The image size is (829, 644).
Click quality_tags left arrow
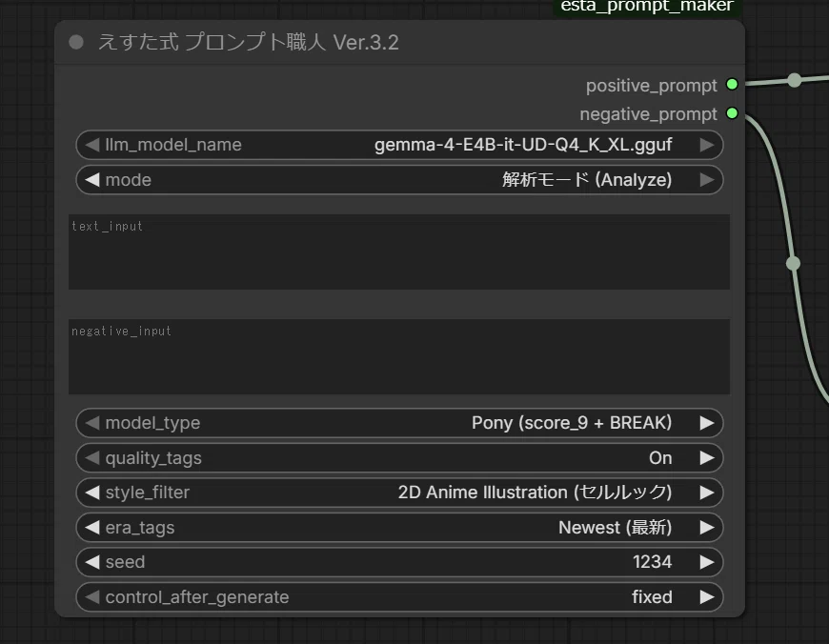[92, 458]
